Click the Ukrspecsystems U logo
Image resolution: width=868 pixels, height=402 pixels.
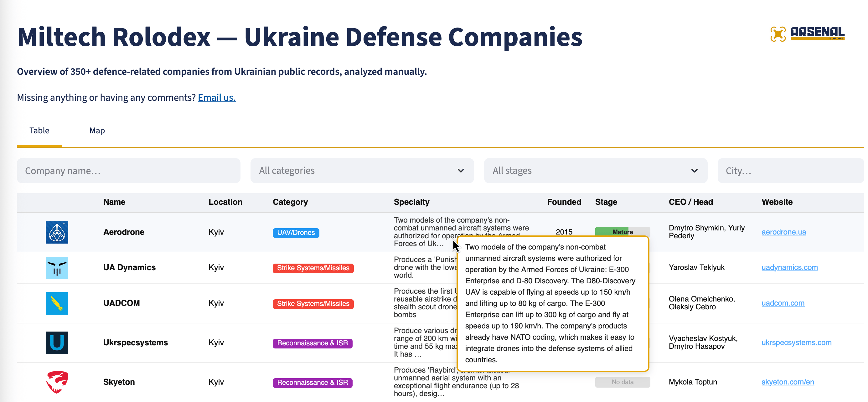tap(57, 343)
